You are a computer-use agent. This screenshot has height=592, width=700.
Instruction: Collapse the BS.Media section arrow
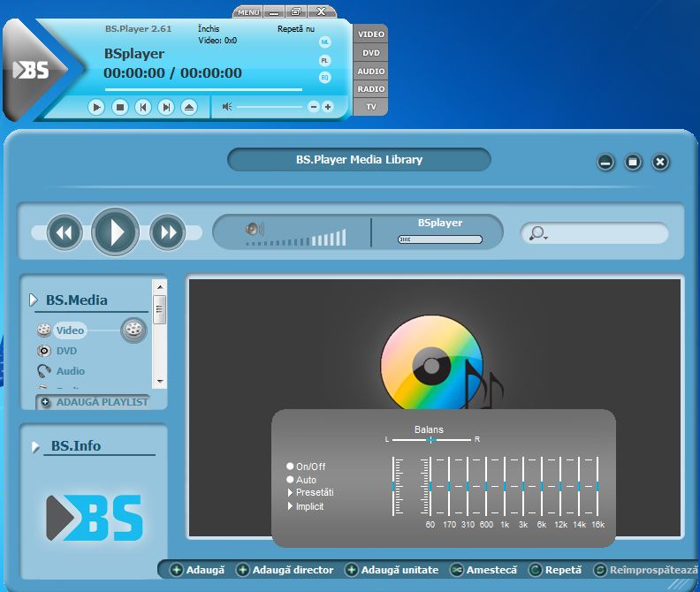34,300
